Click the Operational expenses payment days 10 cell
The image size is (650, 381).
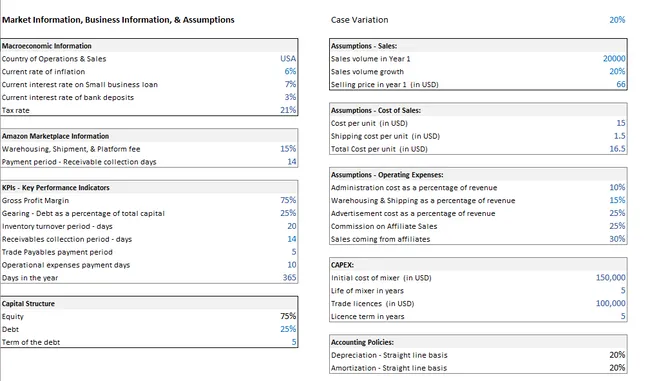pos(291,265)
